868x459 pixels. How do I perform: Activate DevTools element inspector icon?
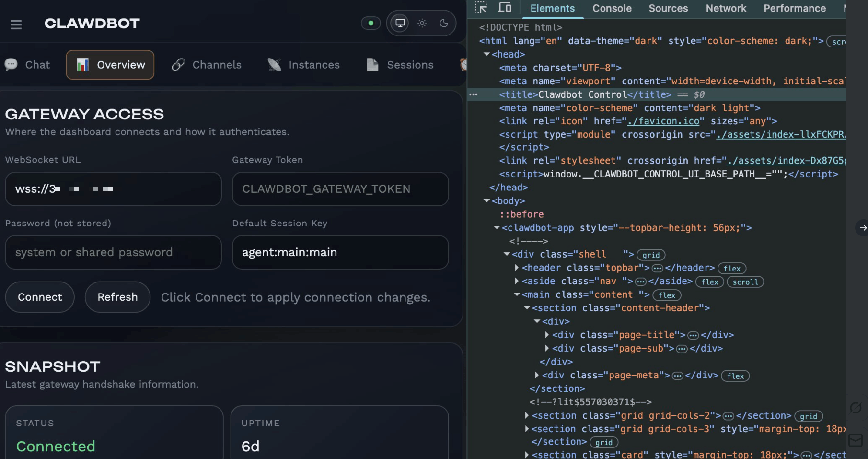(x=481, y=8)
